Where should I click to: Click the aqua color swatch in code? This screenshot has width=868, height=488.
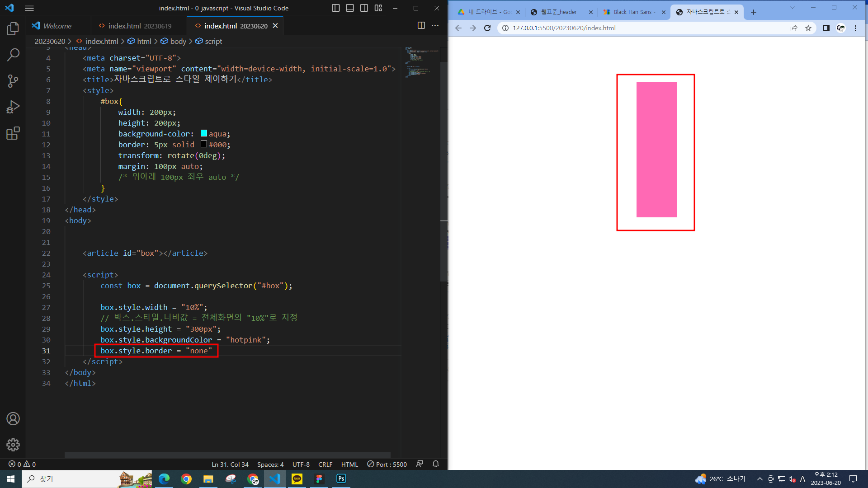[x=204, y=133]
